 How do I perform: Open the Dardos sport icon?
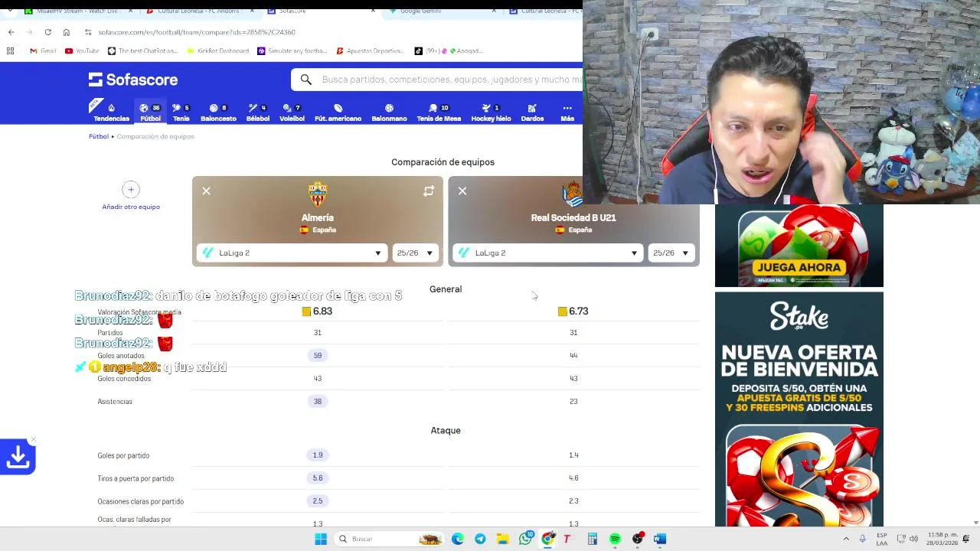pos(532,112)
